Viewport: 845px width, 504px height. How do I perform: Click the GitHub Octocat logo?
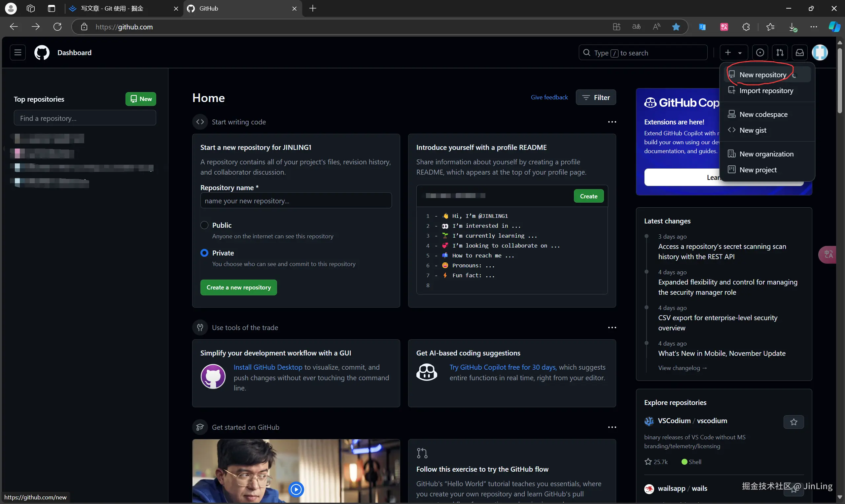pos(42,52)
